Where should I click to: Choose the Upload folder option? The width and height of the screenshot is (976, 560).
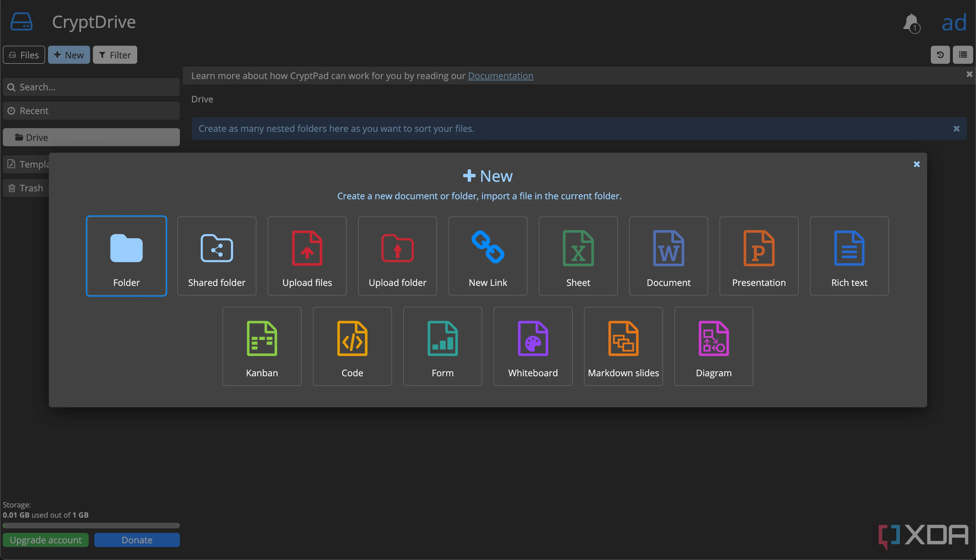click(397, 256)
